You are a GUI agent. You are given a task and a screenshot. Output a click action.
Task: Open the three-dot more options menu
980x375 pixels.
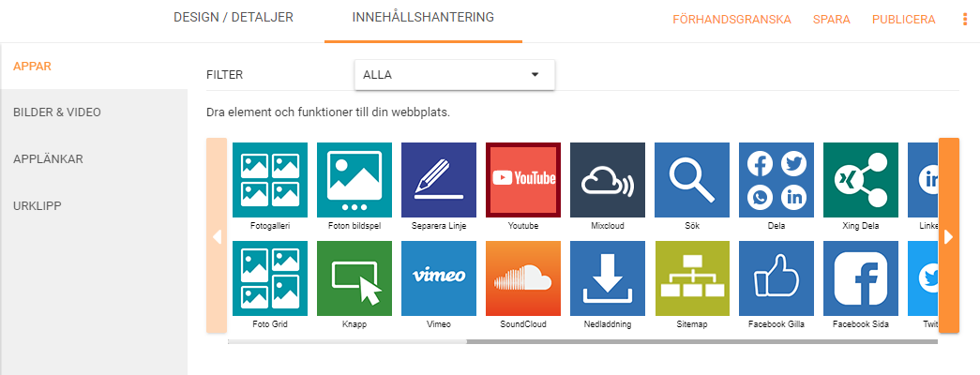click(x=965, y=20)
